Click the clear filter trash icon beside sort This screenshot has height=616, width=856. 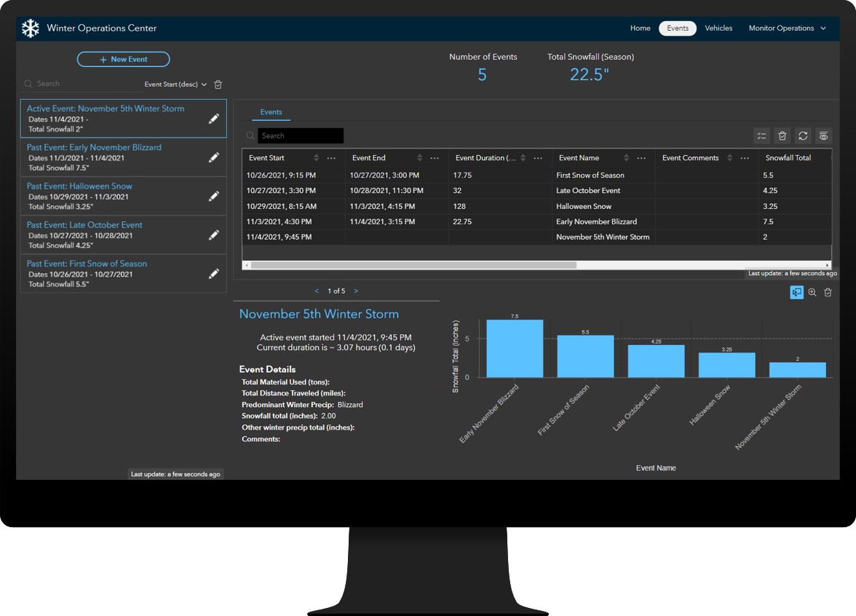click(218, 84)
